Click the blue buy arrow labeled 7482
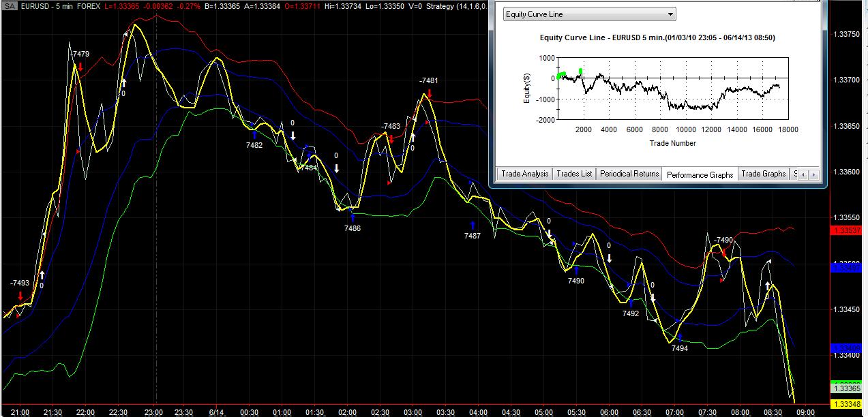Screen dimensions: 868x417 (x=254, y=135)
